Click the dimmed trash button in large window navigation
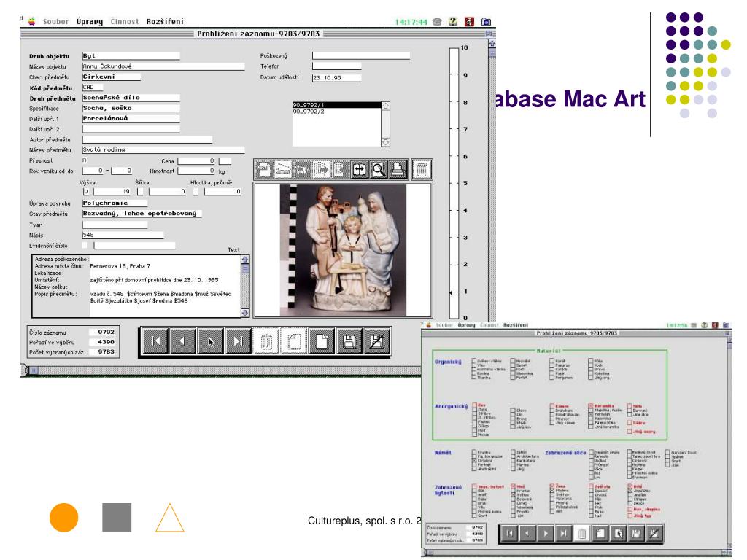 click(x=266, y=341)
